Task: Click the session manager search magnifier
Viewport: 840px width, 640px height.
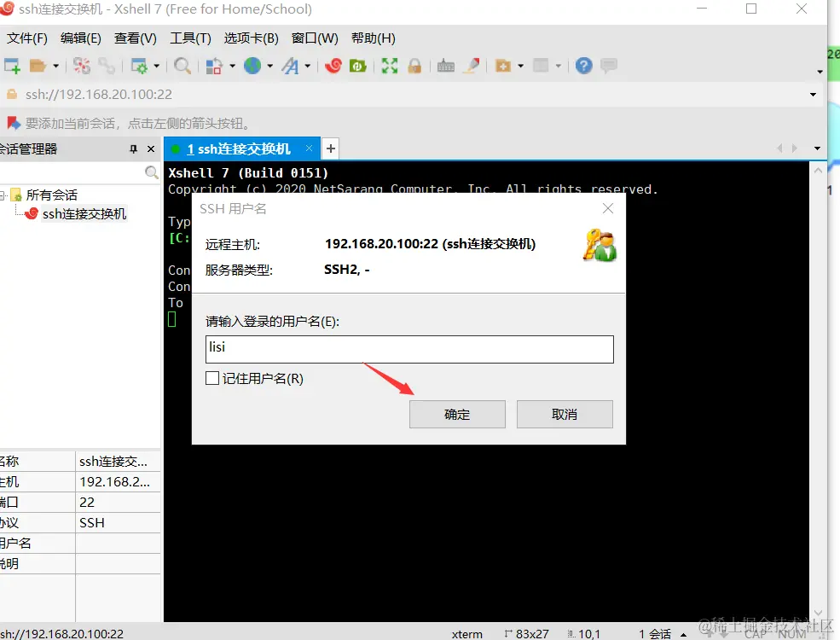Action: 152,172
